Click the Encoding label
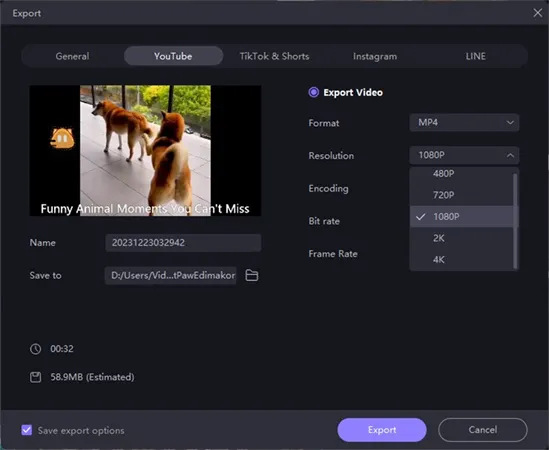The height and width of the screenshot is (450, 549). [328, 188]
